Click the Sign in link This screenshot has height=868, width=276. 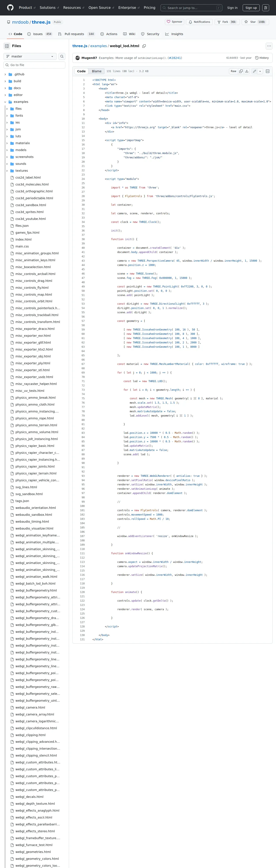point(232,8)
